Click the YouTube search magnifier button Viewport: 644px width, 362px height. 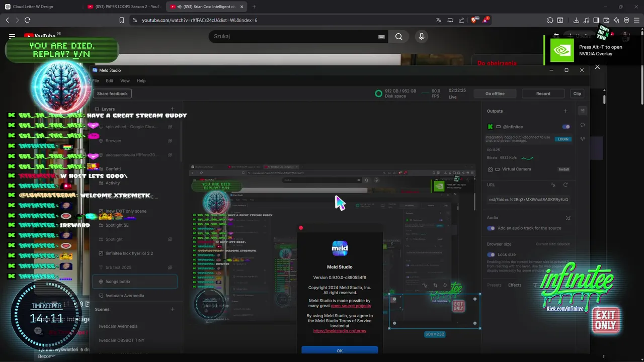coord(398,36)
